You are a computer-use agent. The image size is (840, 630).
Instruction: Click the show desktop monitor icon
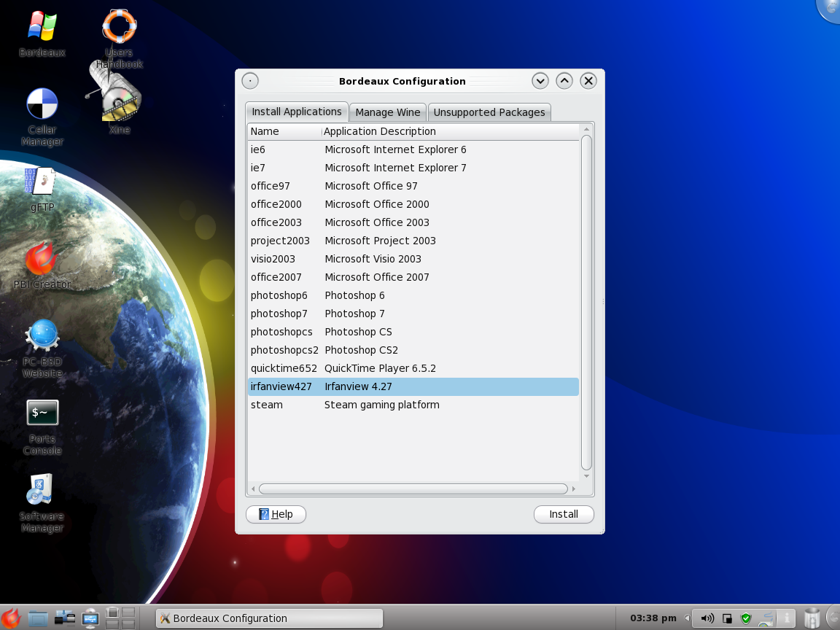pos(90,618)
